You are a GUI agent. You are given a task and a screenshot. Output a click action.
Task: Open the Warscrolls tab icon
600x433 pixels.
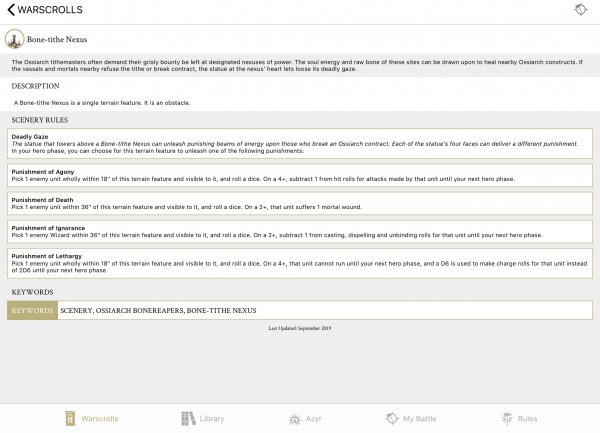(x=70, y=418)
